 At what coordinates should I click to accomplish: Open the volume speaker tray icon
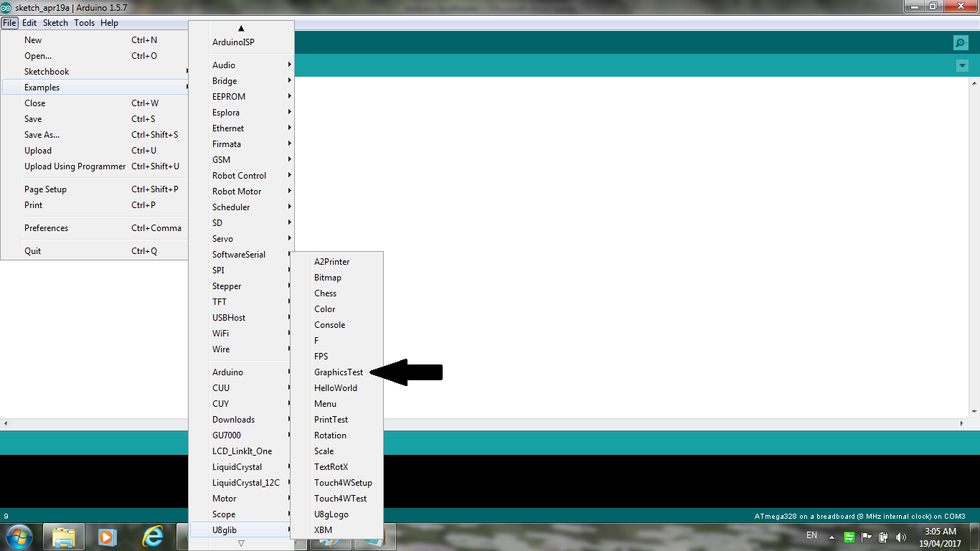pyautogui.click(x=901, y=537)
